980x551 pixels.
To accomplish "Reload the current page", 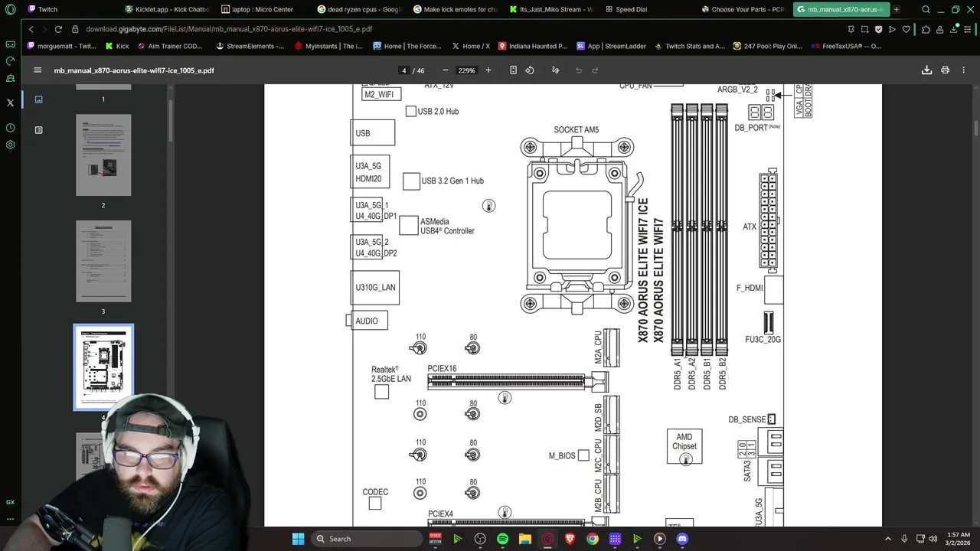I will (x=58, y=29).
